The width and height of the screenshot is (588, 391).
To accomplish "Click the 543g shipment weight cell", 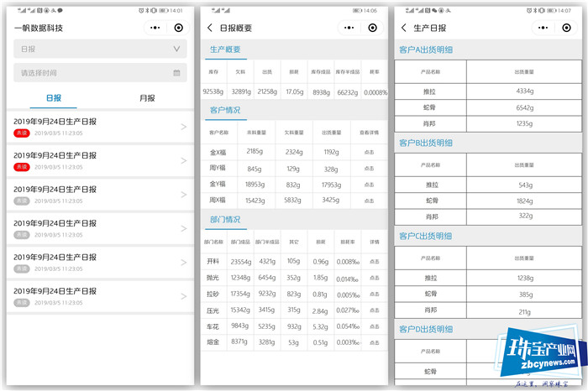I will [525, 185].
